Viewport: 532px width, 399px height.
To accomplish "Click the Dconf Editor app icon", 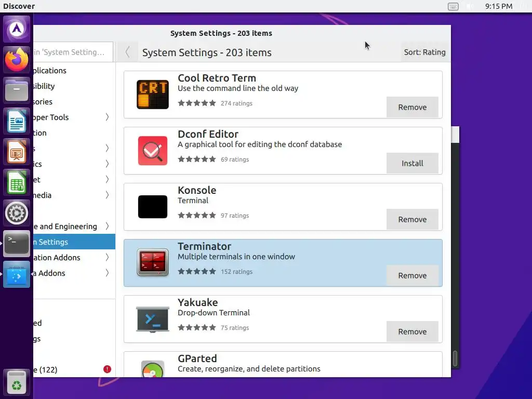I will 153,151.
